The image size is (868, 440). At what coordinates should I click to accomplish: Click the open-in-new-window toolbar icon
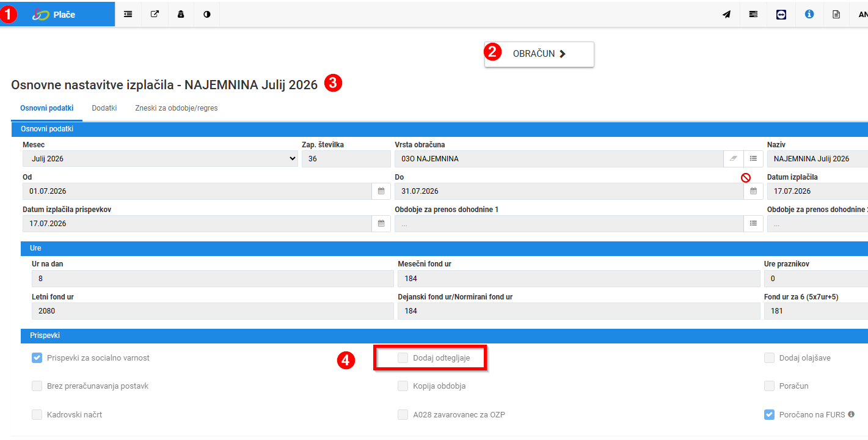point(155,14)
